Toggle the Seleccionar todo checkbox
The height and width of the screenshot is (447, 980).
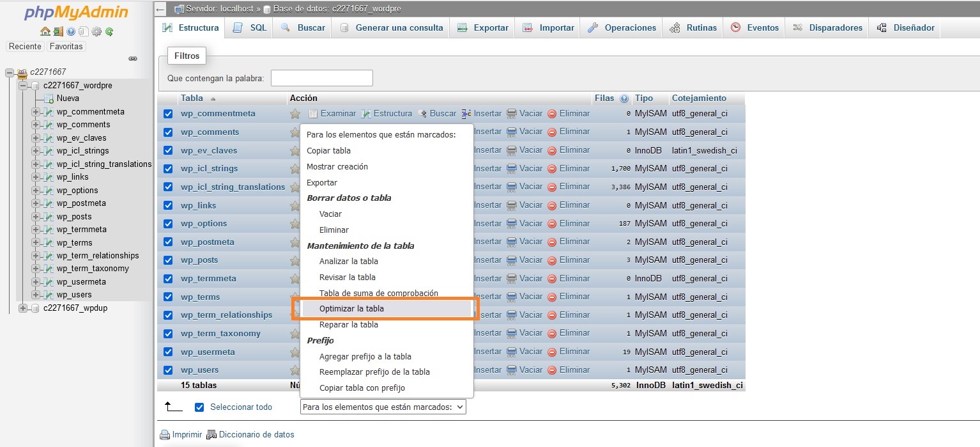(x=199, y=407)
